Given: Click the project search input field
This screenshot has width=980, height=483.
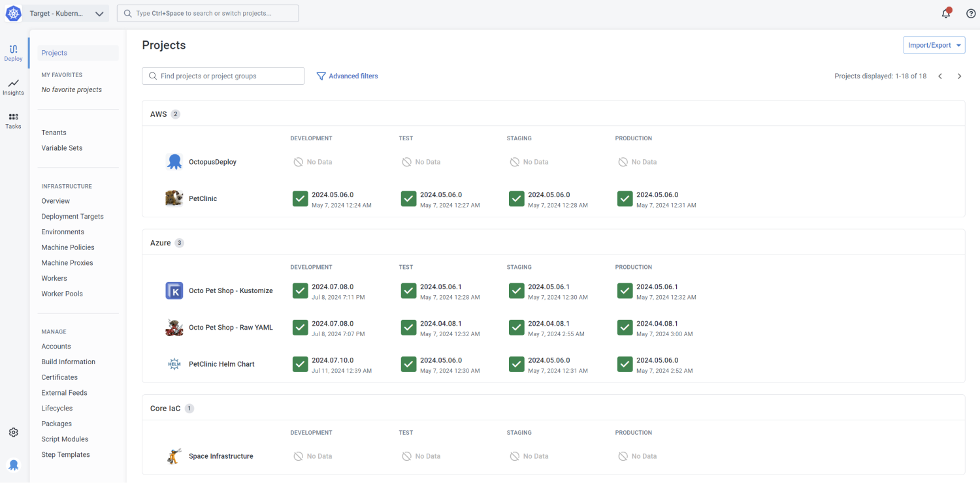Looking at the screenshot, I should tap(223, 76).
